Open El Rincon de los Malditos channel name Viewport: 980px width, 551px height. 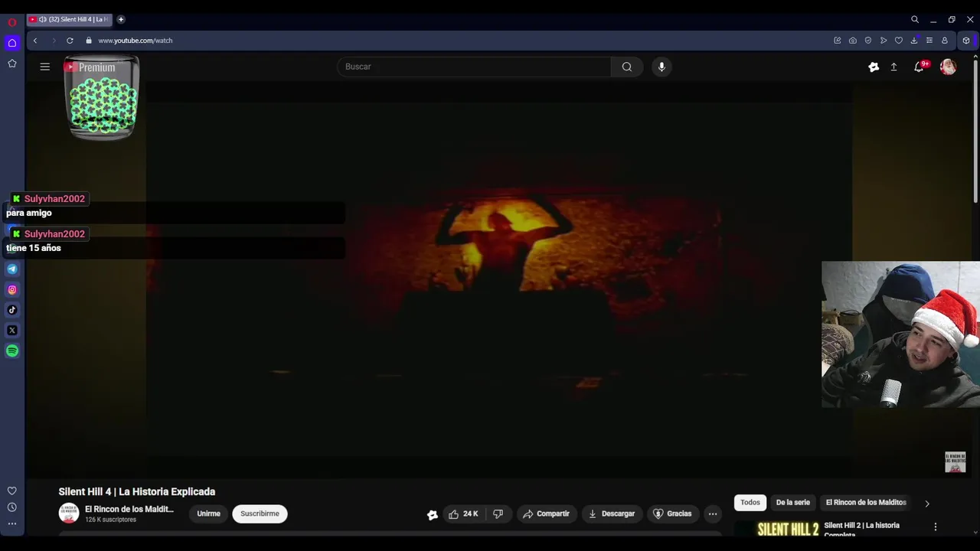pyautogui.click(x=129, y=509)
